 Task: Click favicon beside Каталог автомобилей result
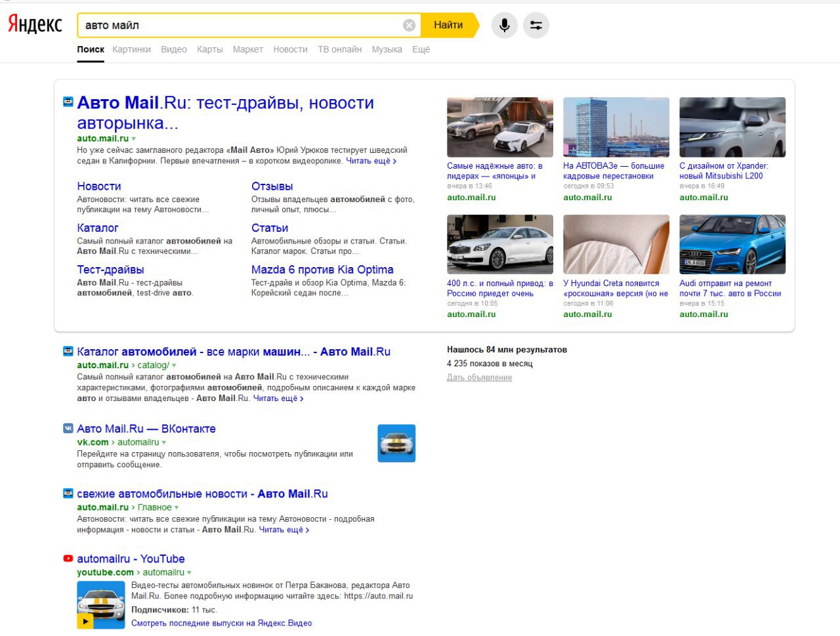(x=68, y=351)
